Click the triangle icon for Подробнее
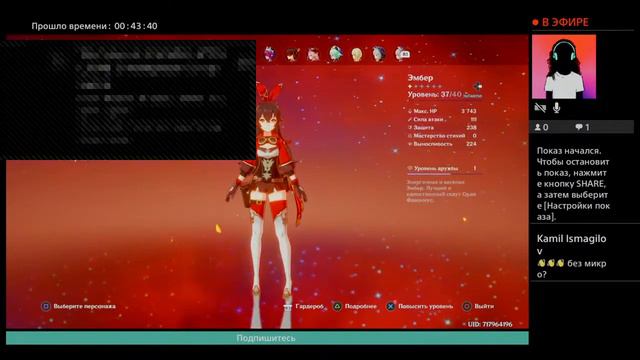 pos(337,306)
